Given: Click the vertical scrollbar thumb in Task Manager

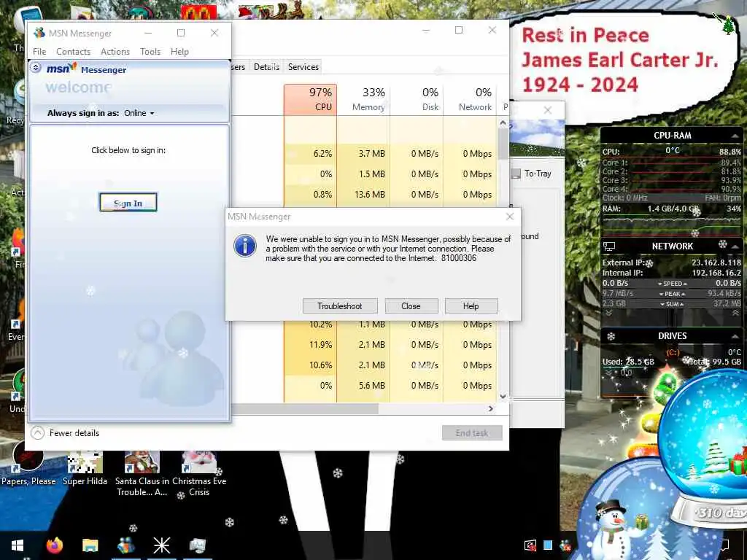Looking at the screenshot, I should 503,144.
